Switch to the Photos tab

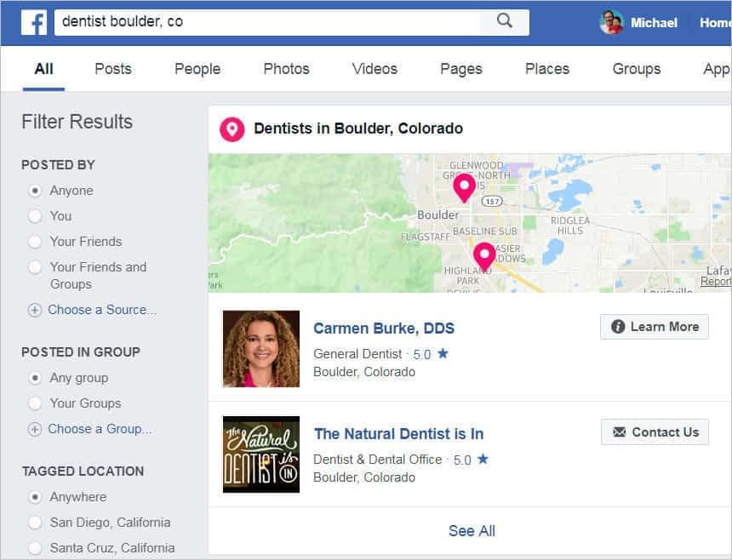(x=286, y=69)
